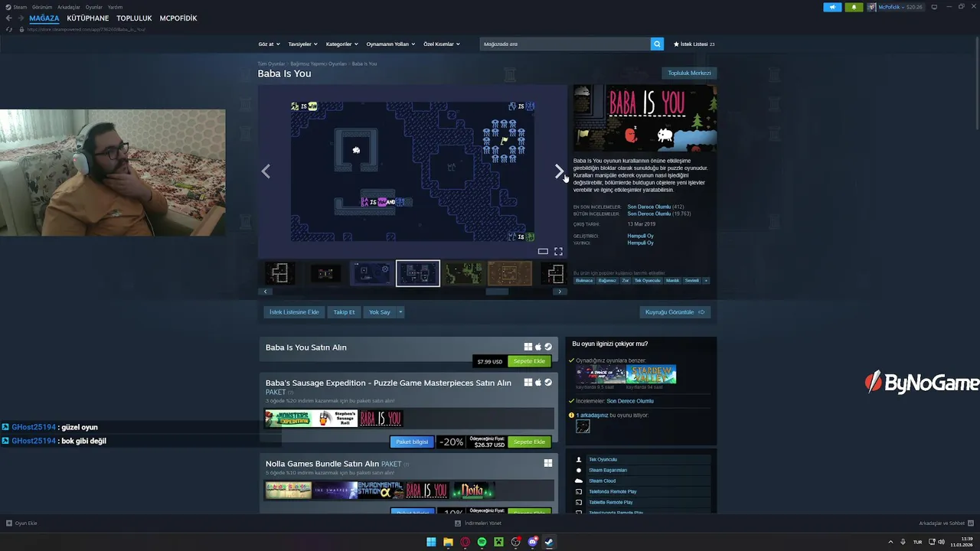Open the Görünüm menu
980x551 pixels.
click(x=42, y=7)
